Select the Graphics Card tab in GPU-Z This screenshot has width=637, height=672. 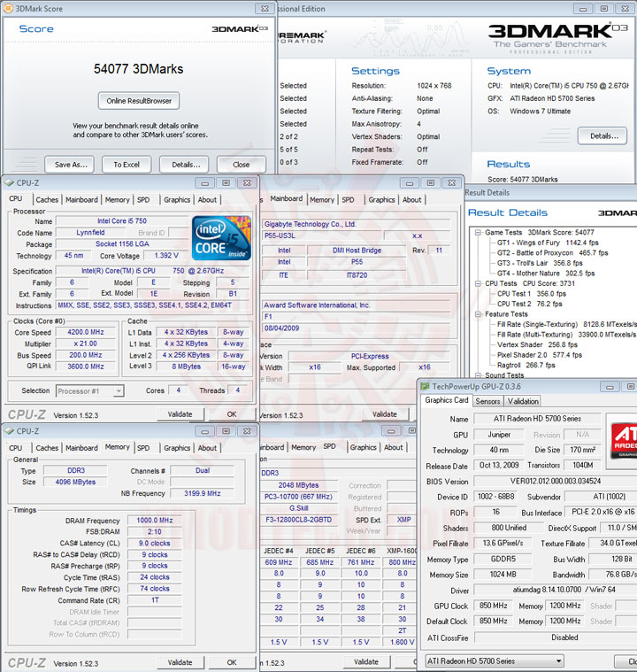coord(447,400)
